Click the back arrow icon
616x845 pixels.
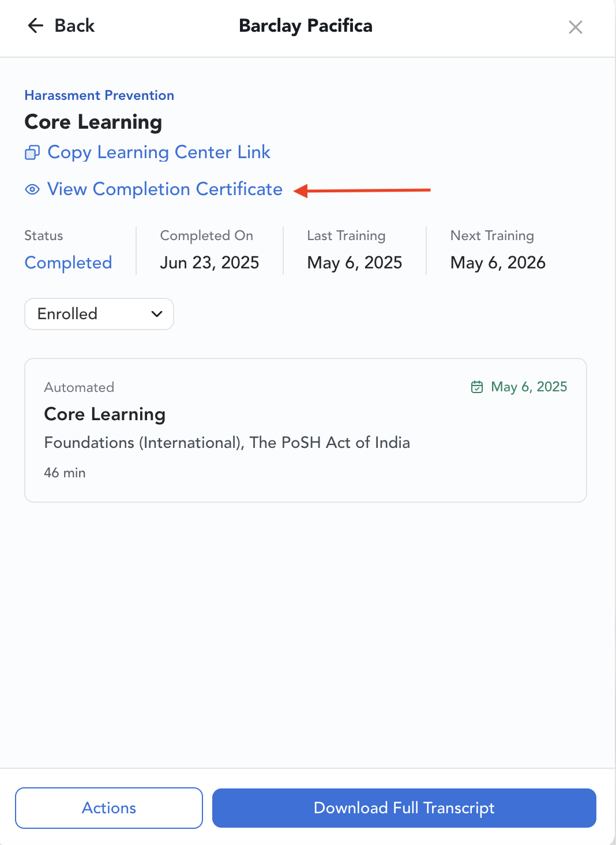[x=36, y=25]
